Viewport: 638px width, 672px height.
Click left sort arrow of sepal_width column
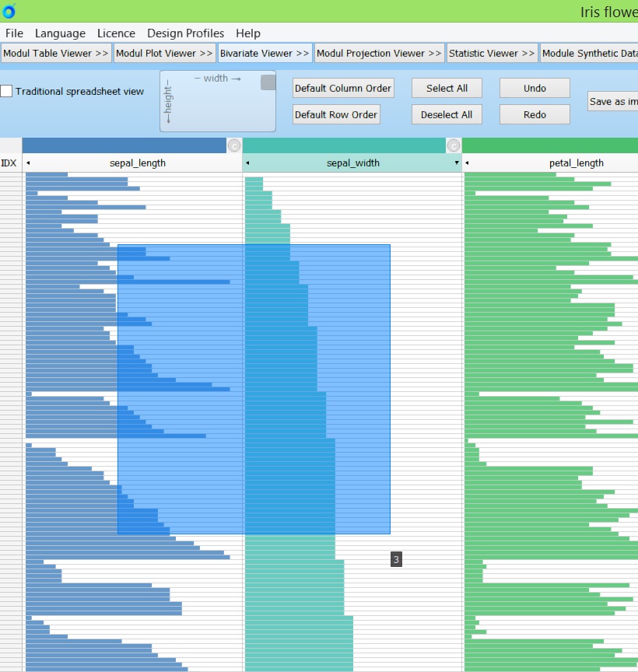[x=248, y=163]
